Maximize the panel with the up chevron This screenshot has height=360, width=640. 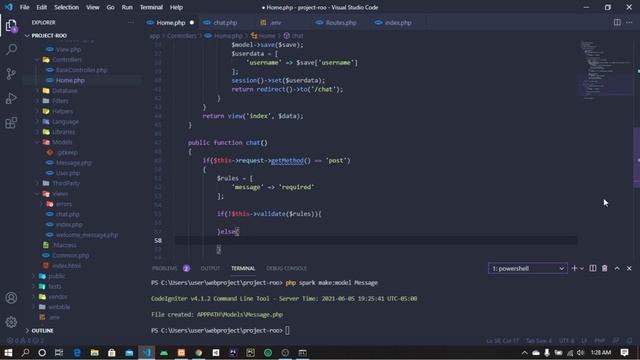(617, 268)
